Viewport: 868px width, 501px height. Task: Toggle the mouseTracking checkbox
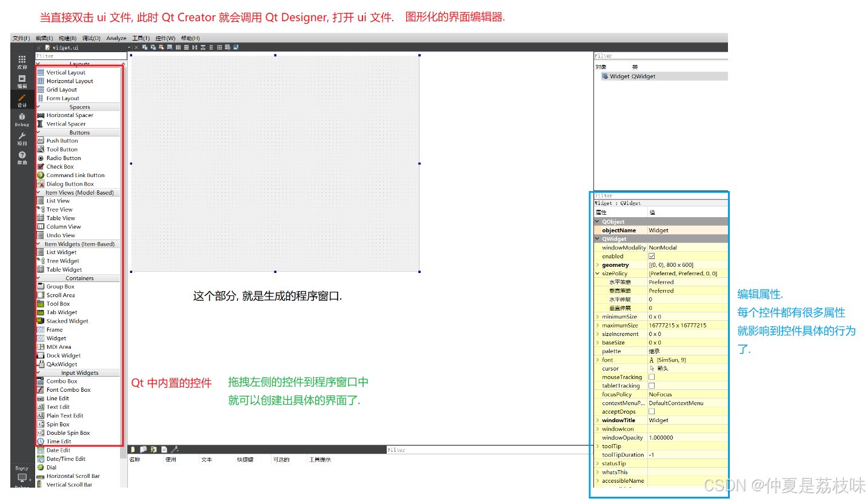click(652, 377)
